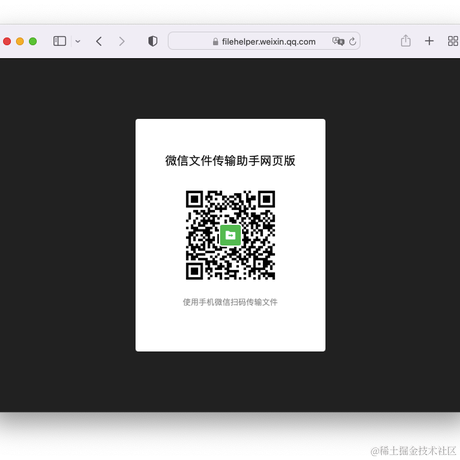Click the WeChat login QR code

tap(230, 235)
